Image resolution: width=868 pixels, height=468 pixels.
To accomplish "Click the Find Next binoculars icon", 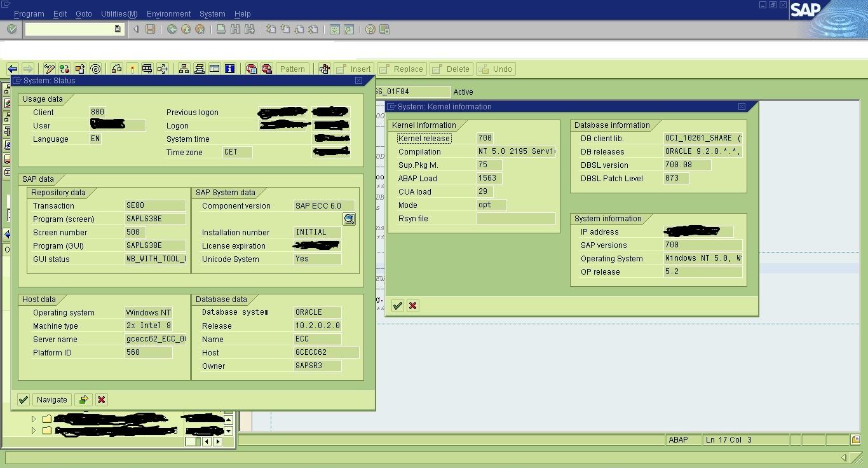I will click(x=250, y=29).
